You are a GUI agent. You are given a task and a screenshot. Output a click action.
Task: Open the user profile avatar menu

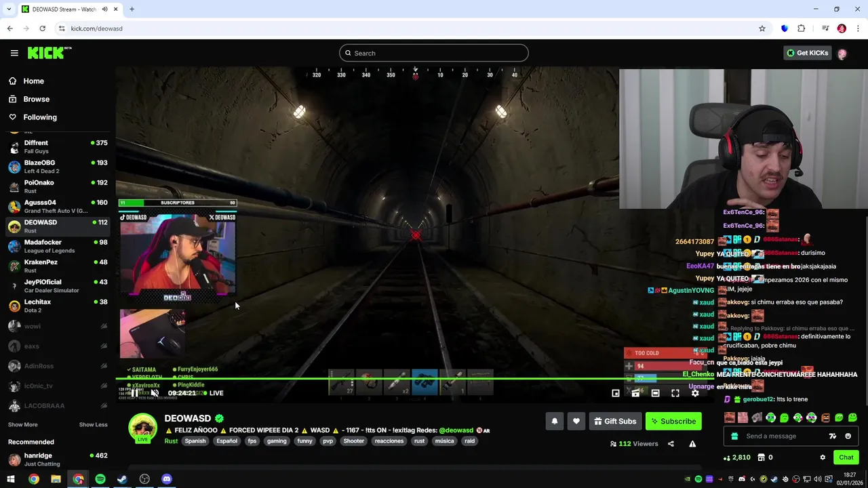[842, 54]
